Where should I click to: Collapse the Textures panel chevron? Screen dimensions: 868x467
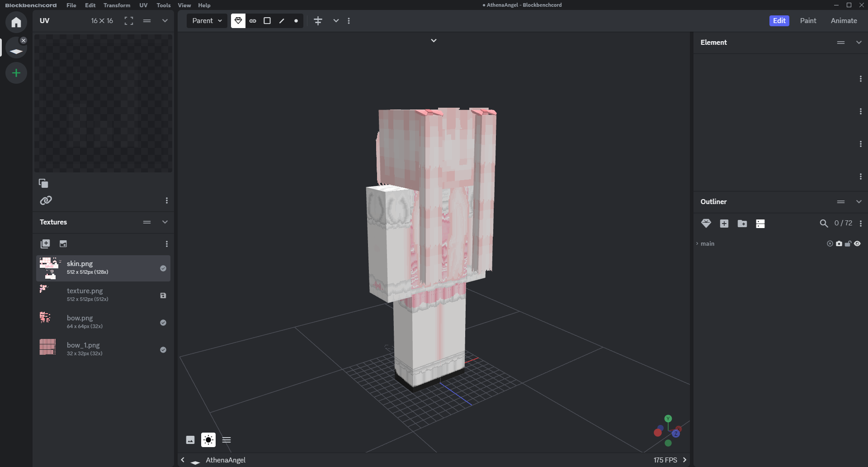165,222
